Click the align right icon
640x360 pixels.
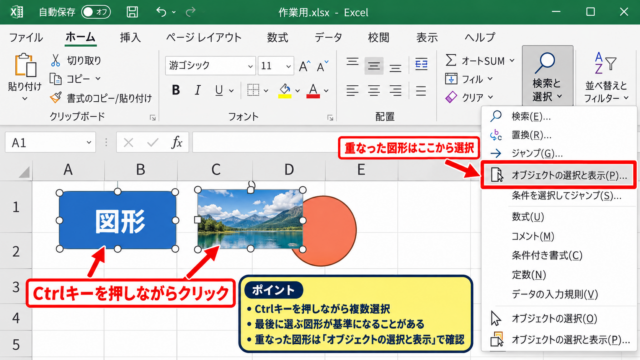click(x=395, y=90)
